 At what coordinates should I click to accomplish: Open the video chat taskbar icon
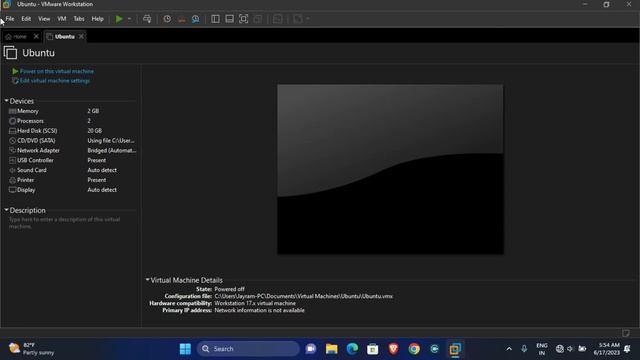311,349
